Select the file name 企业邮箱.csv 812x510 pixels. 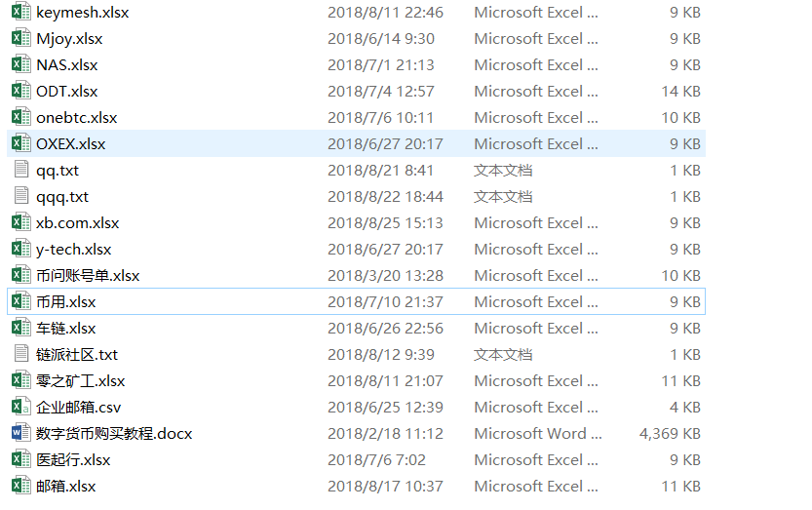(x=78, y=407)
